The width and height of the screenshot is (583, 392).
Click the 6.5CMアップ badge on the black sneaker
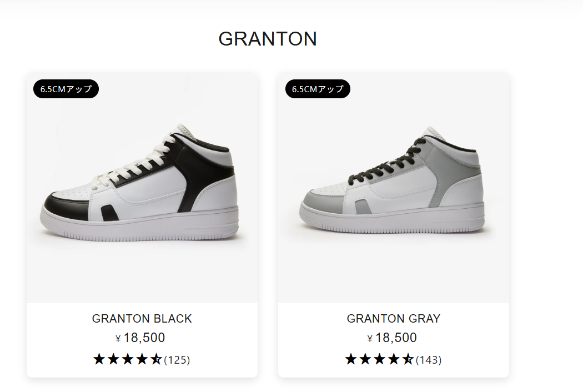click(x=66, y=89)
